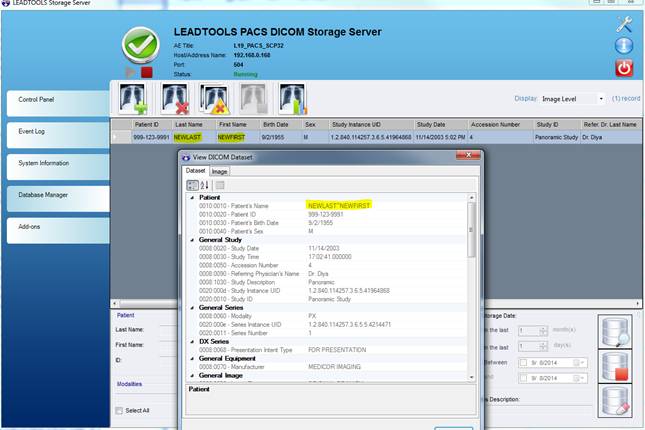Image resolution: width=645 pixels, height=430 pixels.
Task: Collapse the General Equipment category
Action: (x=192, y=359)
